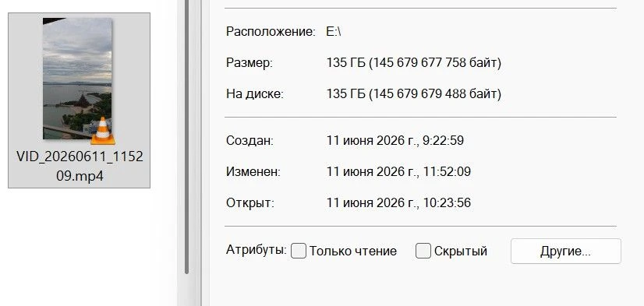Enable the Только чтение checkbox
Viewport: 644px width, 306px height.
(x=299, y=251)
